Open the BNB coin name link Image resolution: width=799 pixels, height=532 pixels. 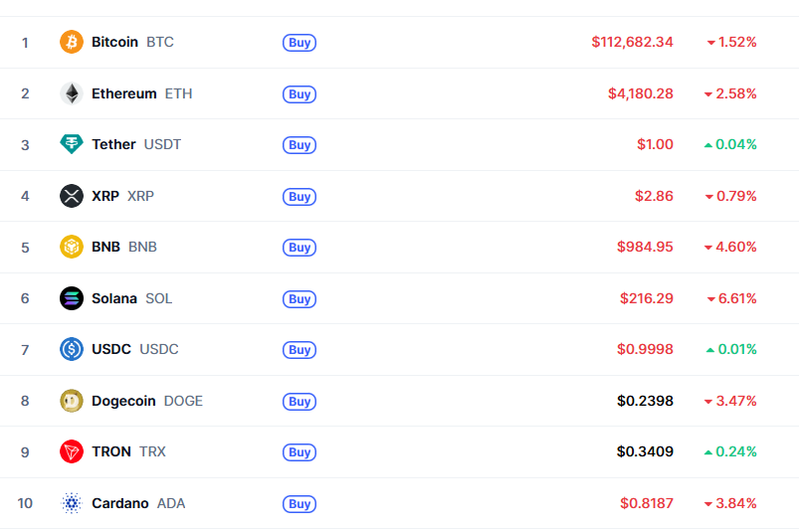point(123,247)
